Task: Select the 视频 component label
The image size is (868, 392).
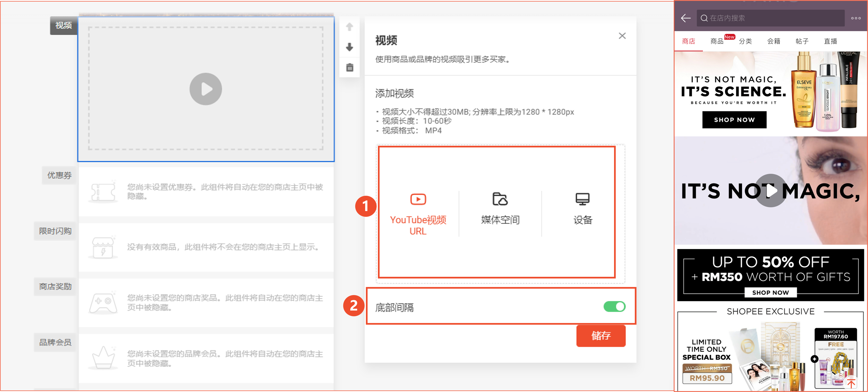Action: pyautogui.click(x=63, y=26)
